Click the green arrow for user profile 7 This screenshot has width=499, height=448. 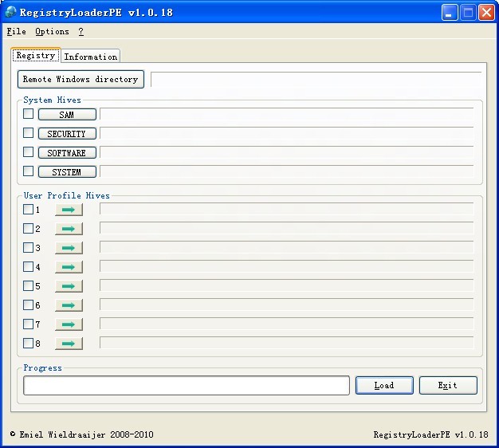click(x=69, y=324)
